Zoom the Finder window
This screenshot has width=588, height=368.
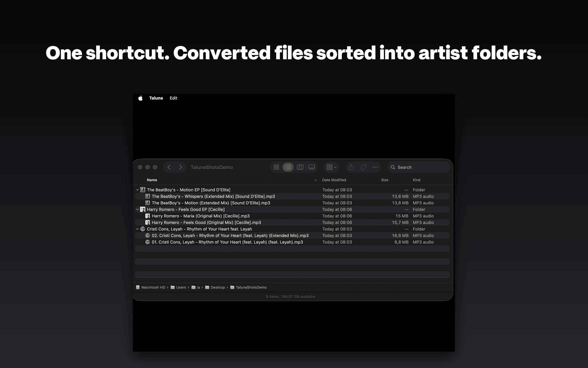click(x=155, y=167)
